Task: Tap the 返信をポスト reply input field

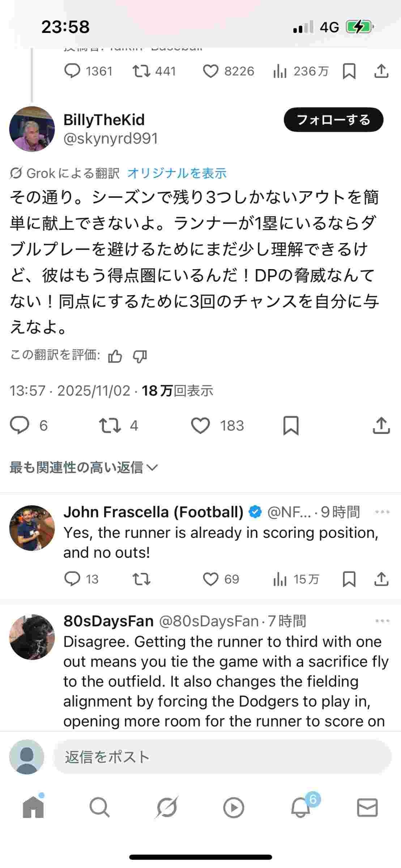Action: (222, 757)
